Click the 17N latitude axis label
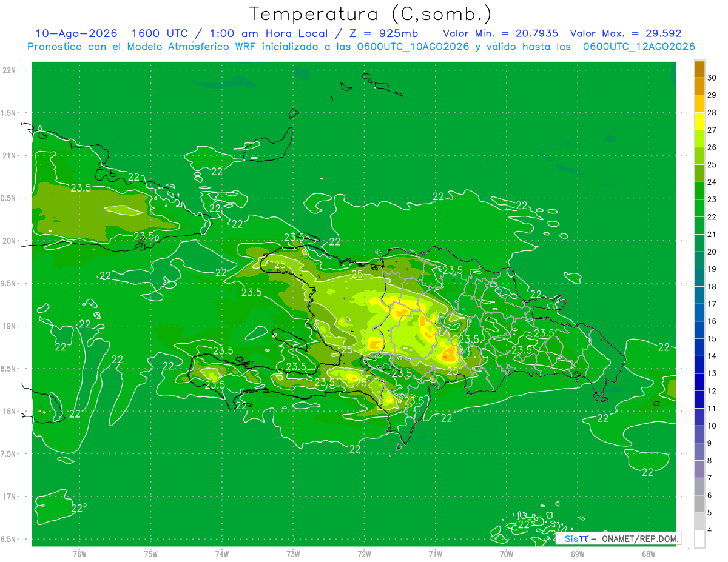 click(x=9, y=497)
